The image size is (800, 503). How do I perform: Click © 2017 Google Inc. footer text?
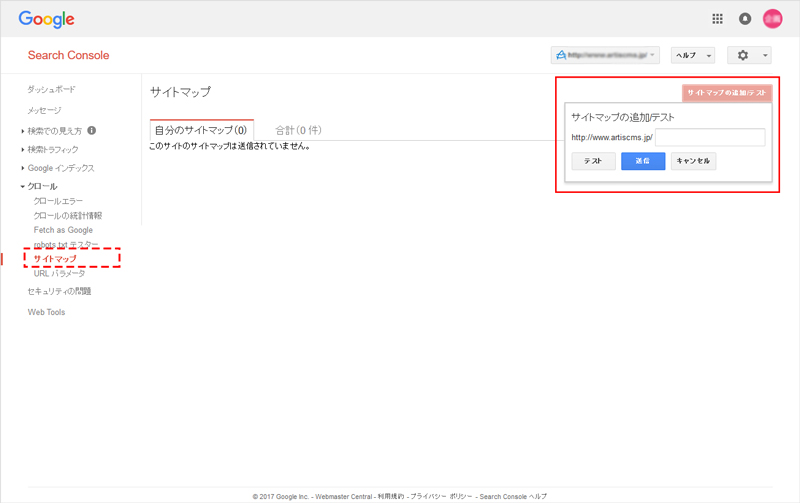[281, 496]
